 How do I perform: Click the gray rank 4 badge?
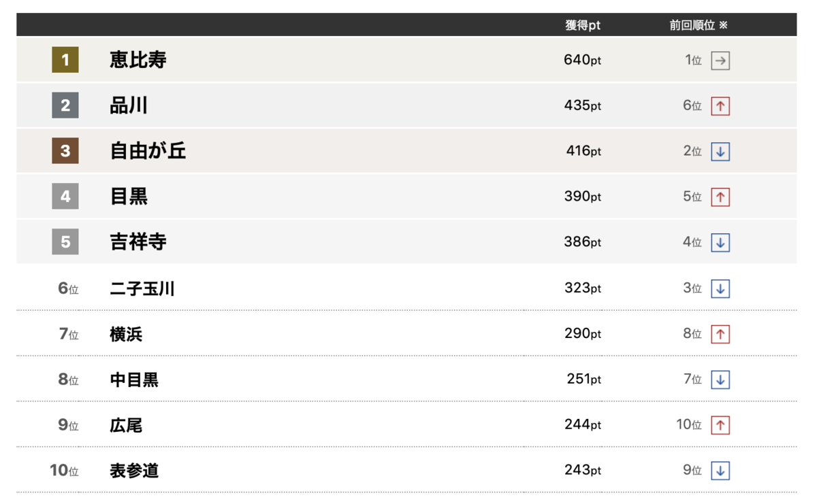click(x=65, y=197)
